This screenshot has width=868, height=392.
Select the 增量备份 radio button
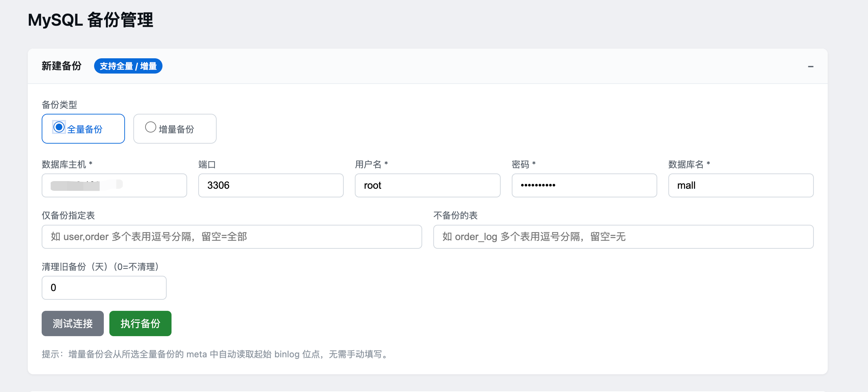tap(150, 127)
